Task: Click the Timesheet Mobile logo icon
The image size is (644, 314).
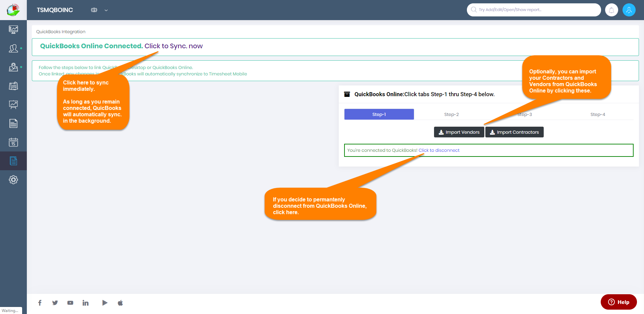Action: (13, 10)
